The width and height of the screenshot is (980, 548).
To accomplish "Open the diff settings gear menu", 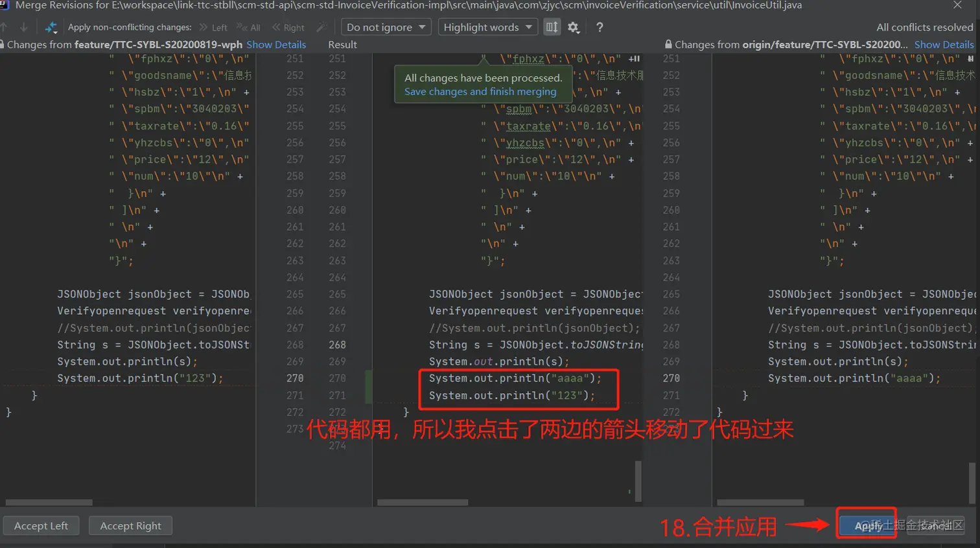I will pyautogui.click(x=574, y=27).
